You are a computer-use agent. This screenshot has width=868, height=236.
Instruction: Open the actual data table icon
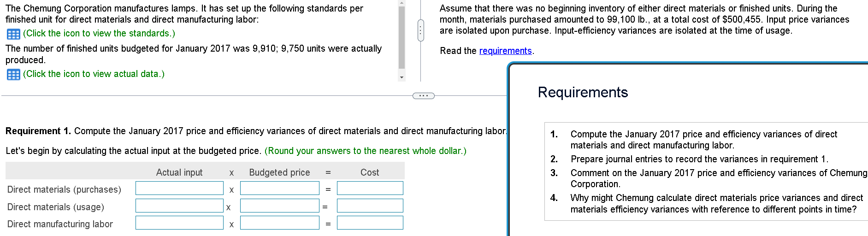click(x=13, y=75)
